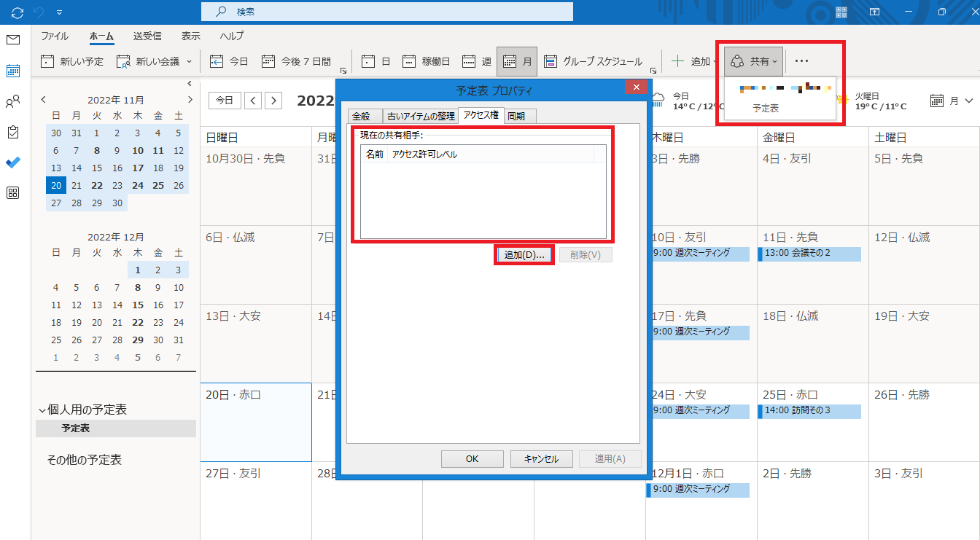The image size is (980, 540).
Task: Select date 20 in November mini calendar
Action: tap(56, 186)
